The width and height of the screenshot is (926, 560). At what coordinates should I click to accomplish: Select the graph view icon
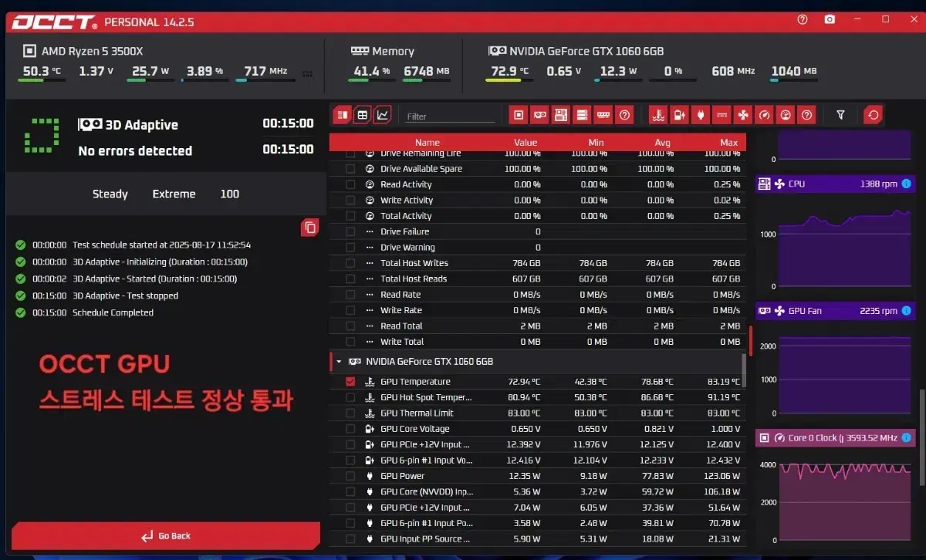click(383, 115)
